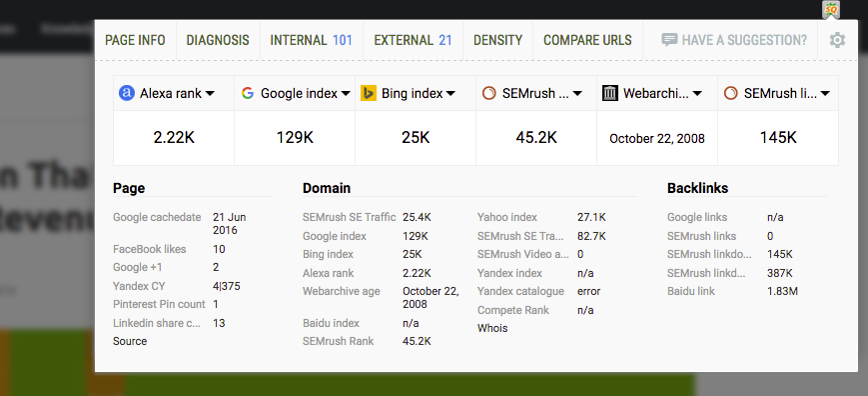The image size is (868, 396).
Task: Click the Bing index logo icon
Action: click(369, 93)
